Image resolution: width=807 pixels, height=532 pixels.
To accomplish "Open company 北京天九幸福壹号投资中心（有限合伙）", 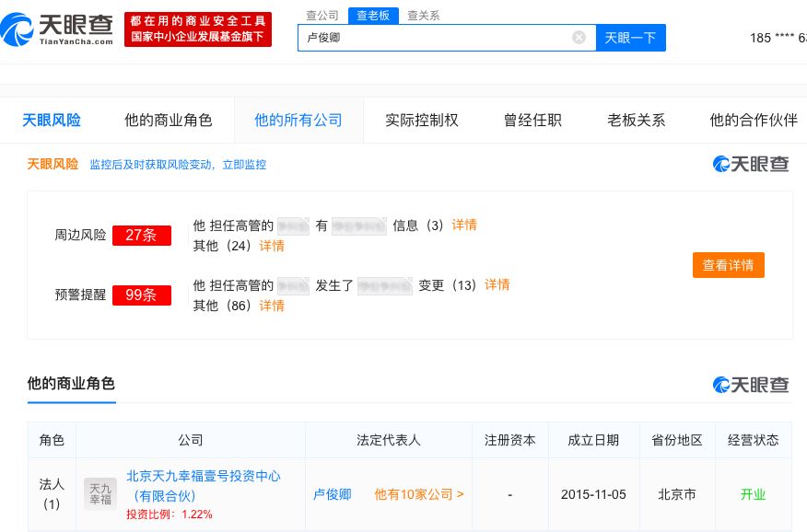I will (x=204, y=486).
